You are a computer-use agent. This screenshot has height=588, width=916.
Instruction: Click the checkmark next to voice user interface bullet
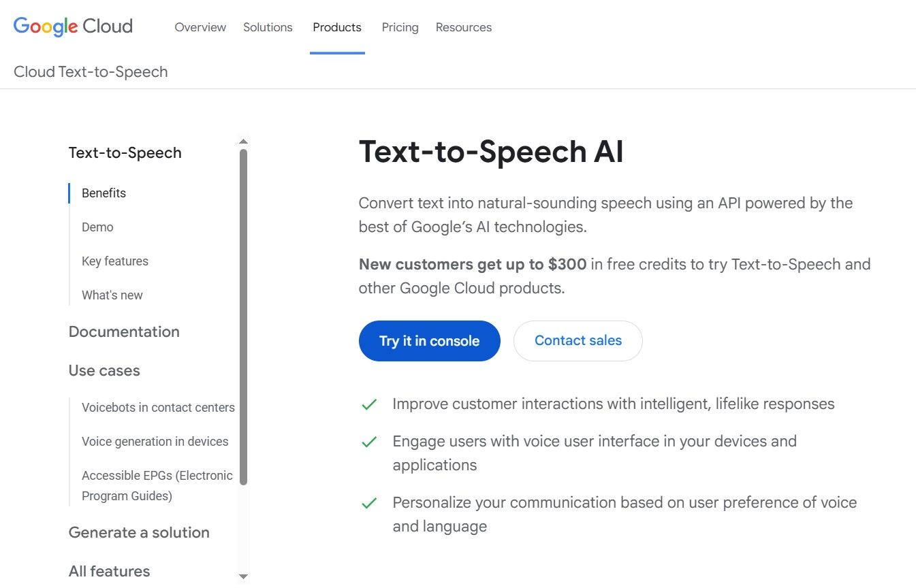[x=368, y=441]
